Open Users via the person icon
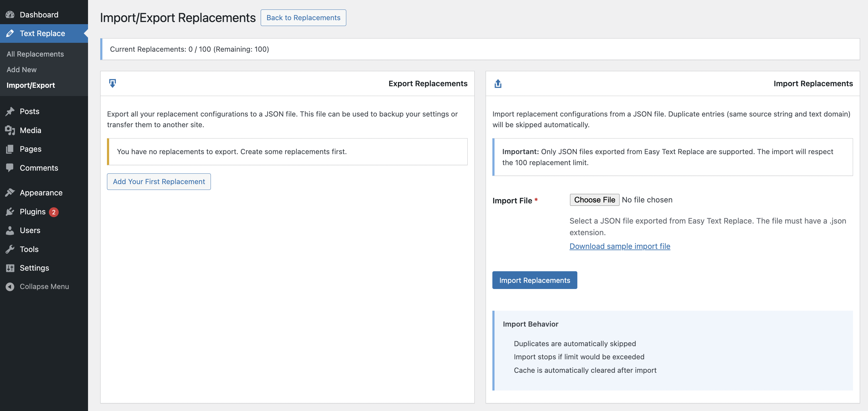The width and height of the screenshot is (868, 411). (10, 230)
